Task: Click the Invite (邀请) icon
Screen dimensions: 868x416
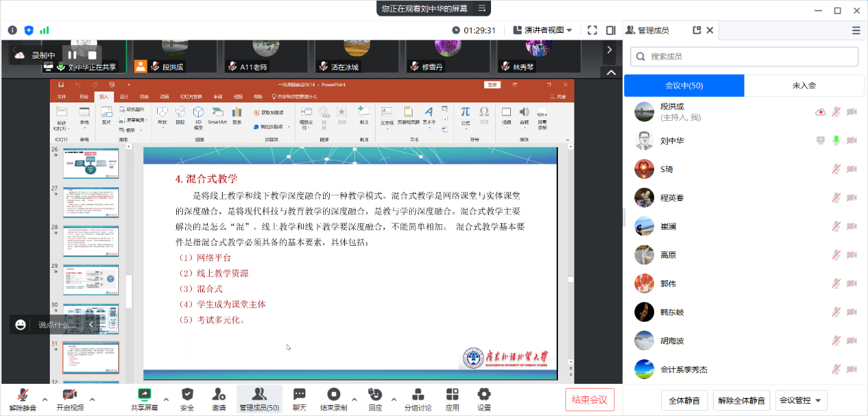Action: (219, 395)
